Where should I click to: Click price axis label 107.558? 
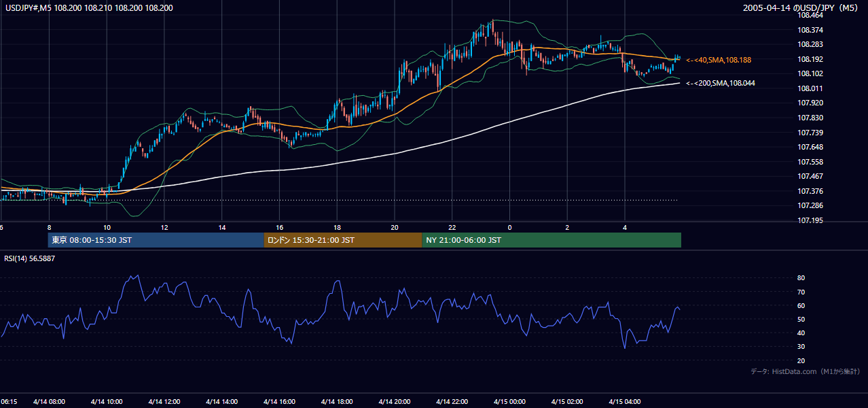click(x=811, y=162)
